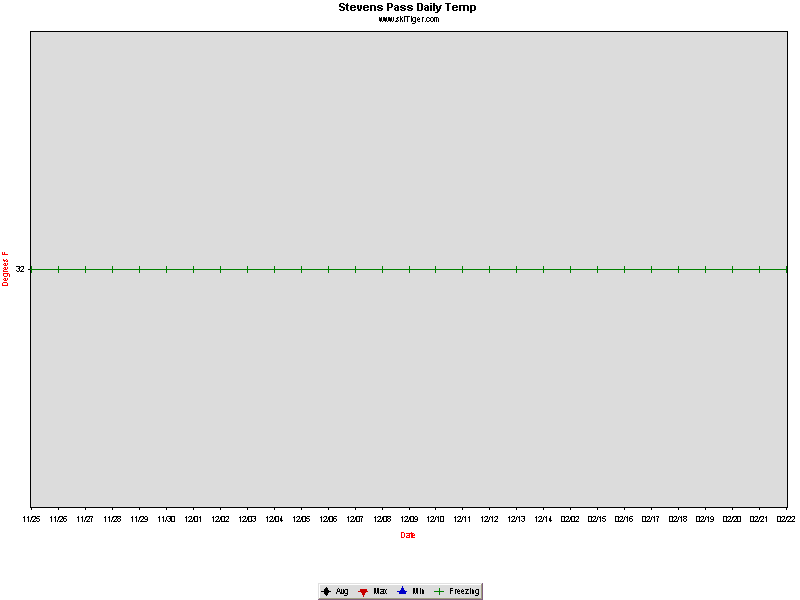Click the 02/22 date label
The image size is (800, 600).
click(x=786, y=519)
